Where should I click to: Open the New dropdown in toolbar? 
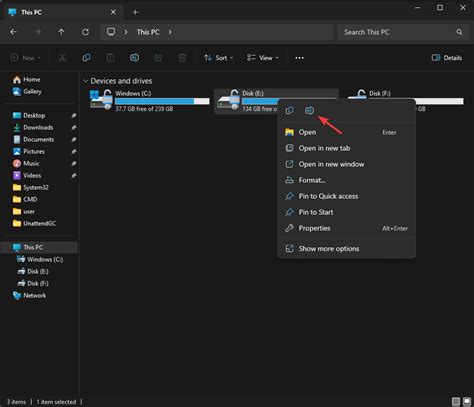coord(25,58)
